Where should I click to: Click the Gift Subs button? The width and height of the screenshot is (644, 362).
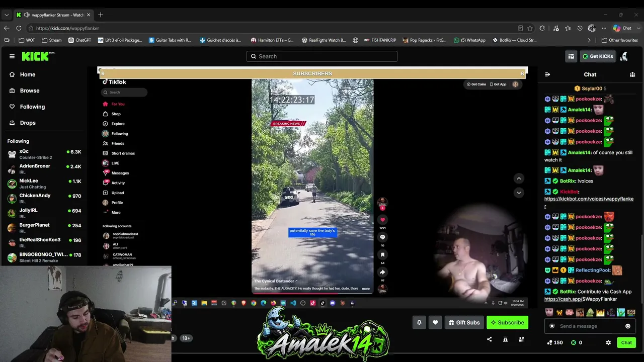click(x=464, y=322)
